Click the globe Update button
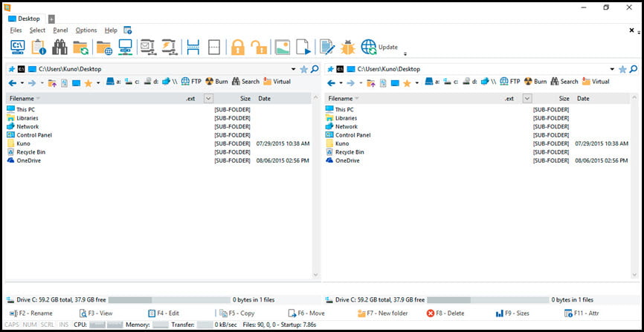The width and height of the screenshot is (644, 332). (x=379, y=48)
